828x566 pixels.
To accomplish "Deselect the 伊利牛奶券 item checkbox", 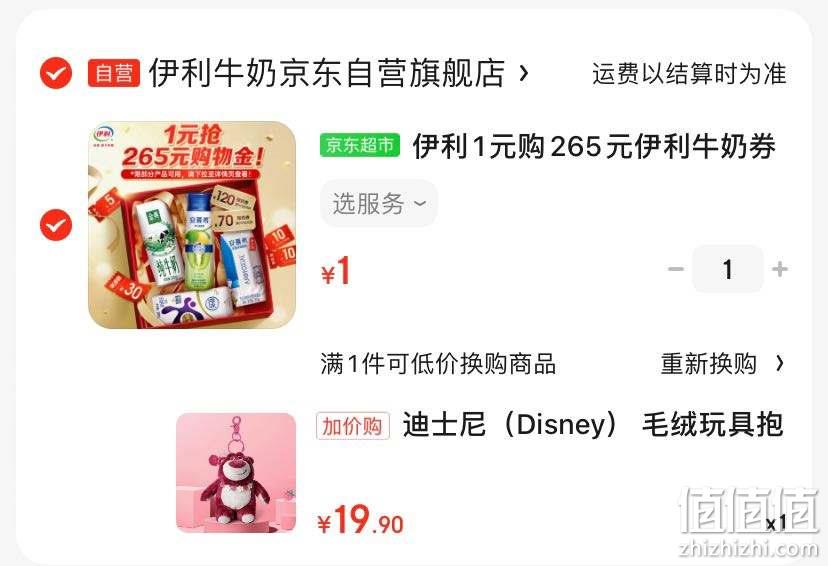I will (x=56, y=225).
